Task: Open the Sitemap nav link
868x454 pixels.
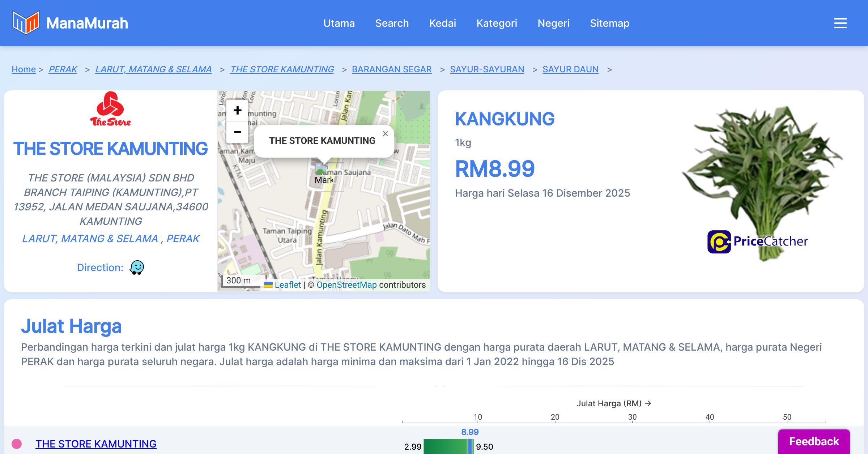Action: click(x=609, y=23)
